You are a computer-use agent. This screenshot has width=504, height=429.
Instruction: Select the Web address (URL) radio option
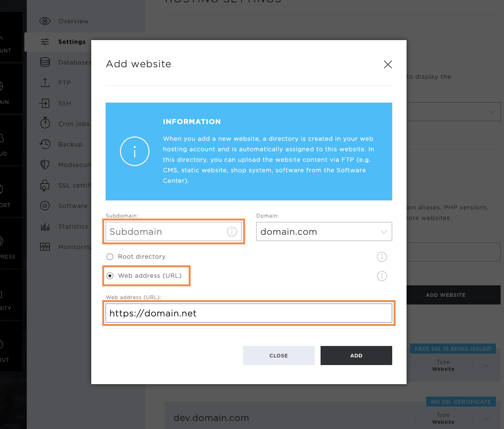point(110,276)
